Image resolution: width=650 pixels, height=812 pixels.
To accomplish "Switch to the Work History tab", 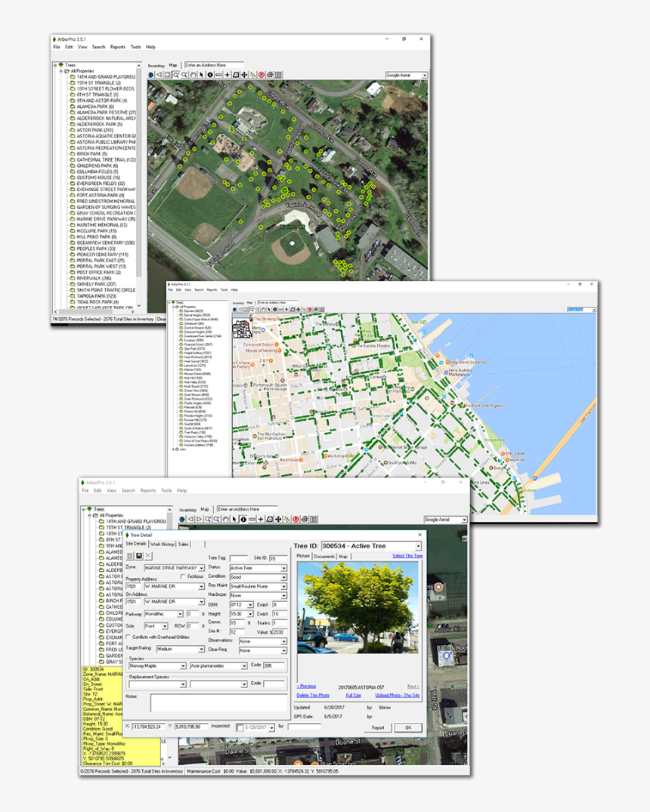I will (162, 545).
